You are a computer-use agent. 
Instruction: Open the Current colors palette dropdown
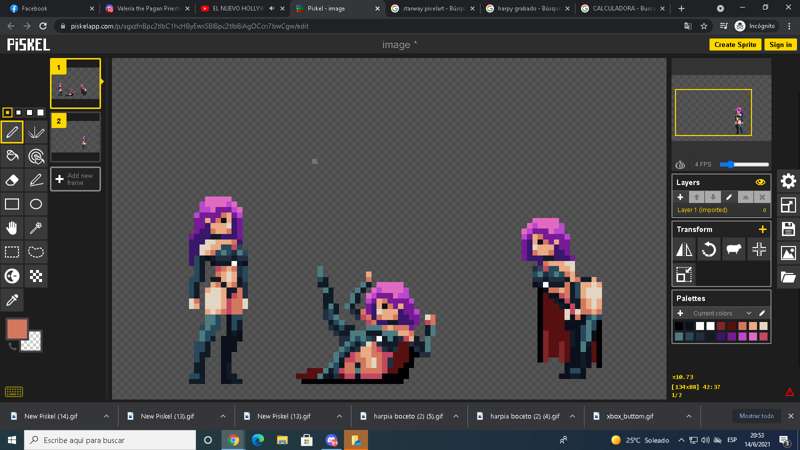(x=721, y=313)
